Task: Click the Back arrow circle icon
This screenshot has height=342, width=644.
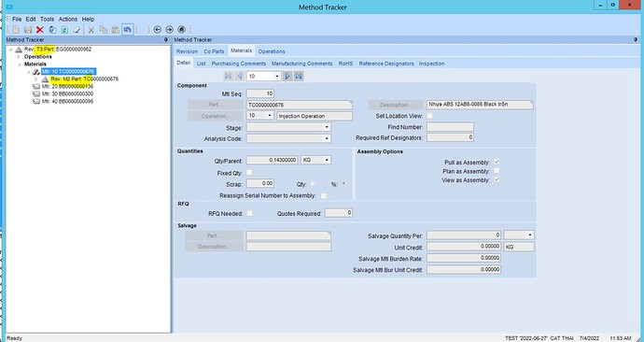Action: [157, 30]
